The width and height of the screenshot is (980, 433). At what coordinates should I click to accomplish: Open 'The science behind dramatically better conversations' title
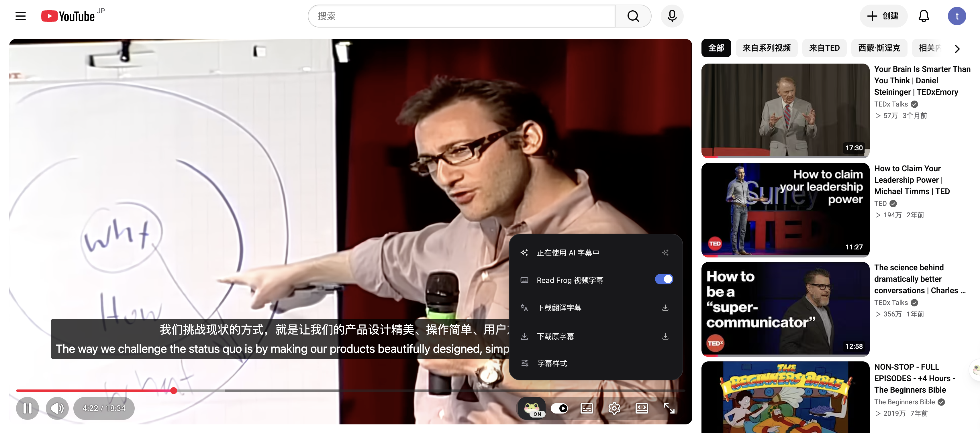920,279
